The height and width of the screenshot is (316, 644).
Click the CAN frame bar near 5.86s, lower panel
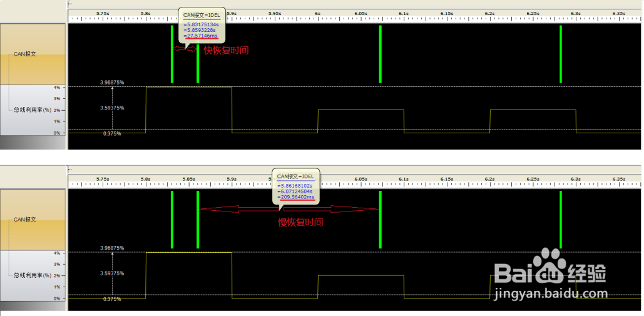click(198, 220)
